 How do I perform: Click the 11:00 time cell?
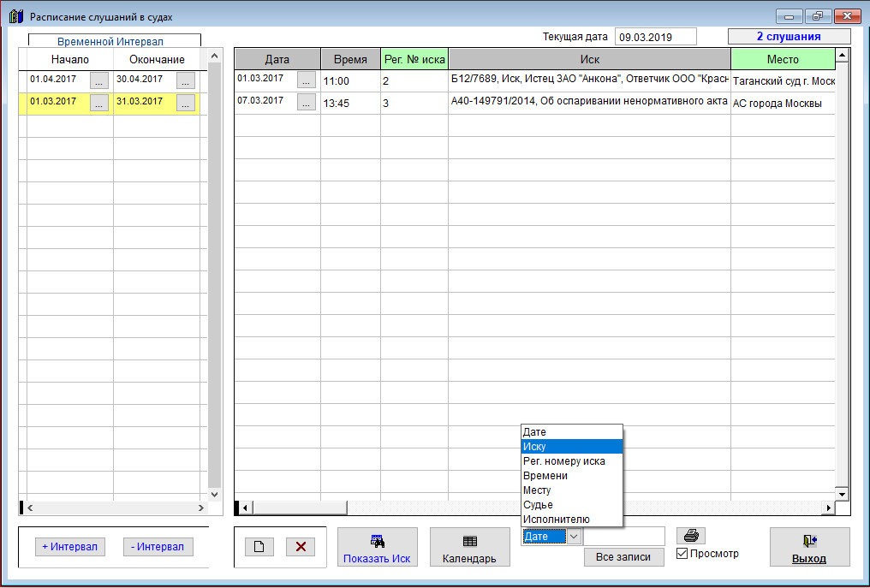coord(351,81)
